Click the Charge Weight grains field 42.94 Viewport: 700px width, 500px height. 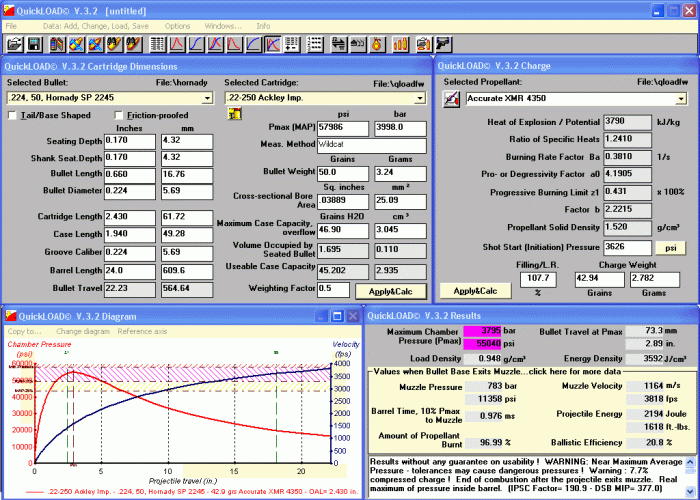click(x=600, y=279)
